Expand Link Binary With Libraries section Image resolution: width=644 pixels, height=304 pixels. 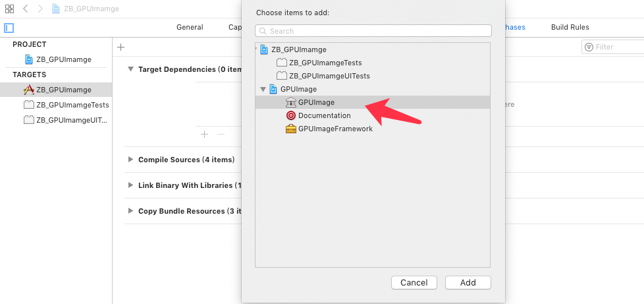pos(130,185)
